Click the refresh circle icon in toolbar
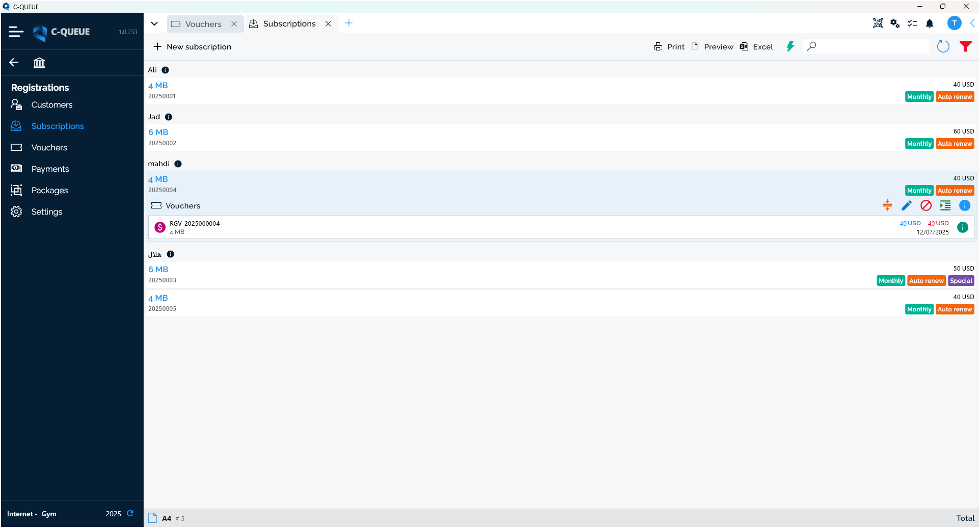 click(x=943, y=46)
